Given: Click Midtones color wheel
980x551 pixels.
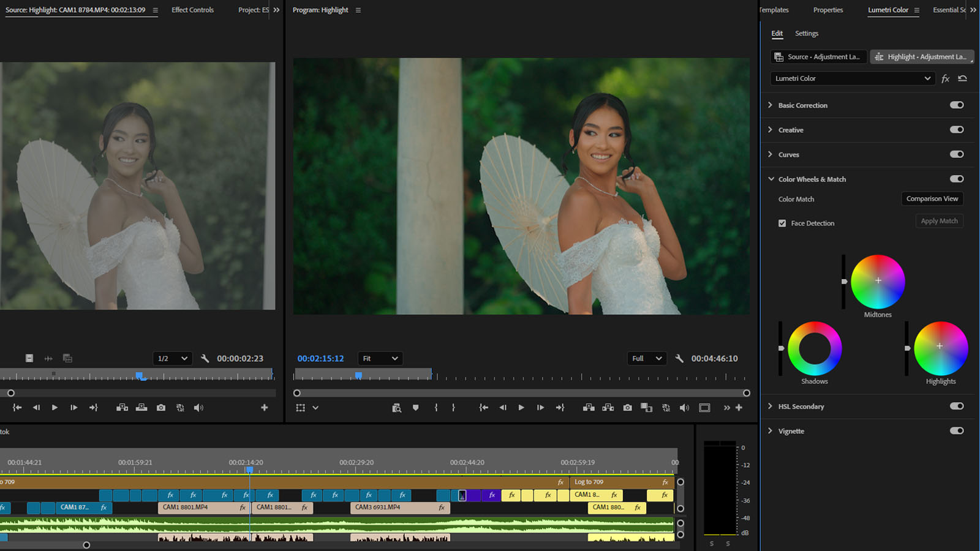Looking at the screenshot, I should point(878,282).
